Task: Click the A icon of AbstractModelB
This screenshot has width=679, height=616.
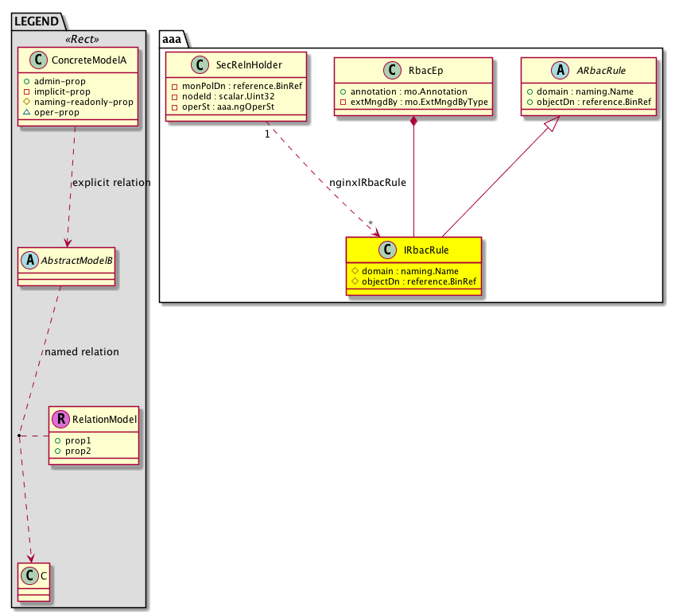Action: 29,260
